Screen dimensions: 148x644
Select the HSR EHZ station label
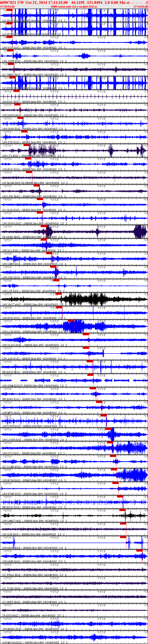coord(34,562)
